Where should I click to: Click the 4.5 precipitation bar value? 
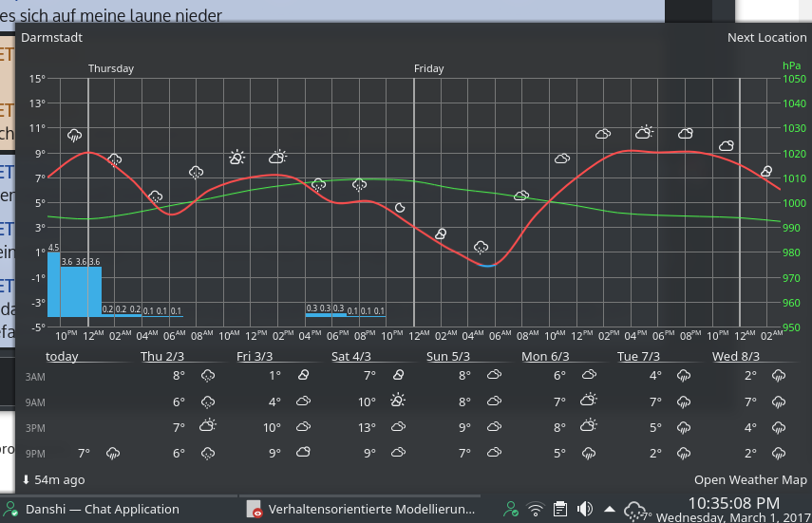point(53,248)
